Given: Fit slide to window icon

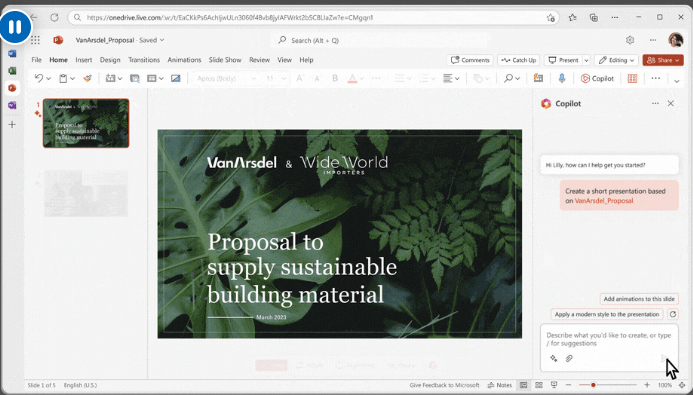Looking at the screenshot, I should 682,385.
